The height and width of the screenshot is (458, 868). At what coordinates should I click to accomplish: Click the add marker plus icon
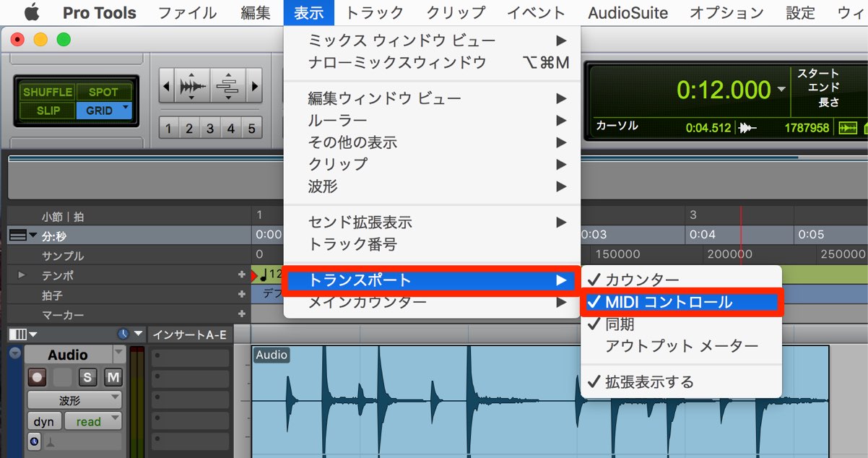point(242,314)
